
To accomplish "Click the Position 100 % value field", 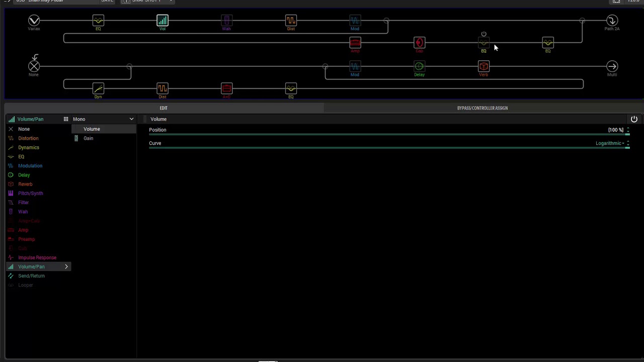I will 616,130.
